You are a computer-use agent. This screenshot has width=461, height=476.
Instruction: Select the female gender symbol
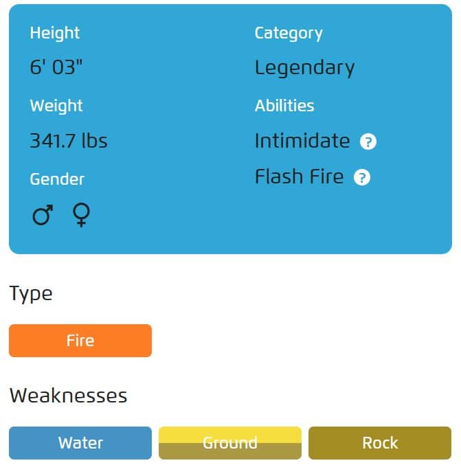pyautogui.click(x=81, y=214)
